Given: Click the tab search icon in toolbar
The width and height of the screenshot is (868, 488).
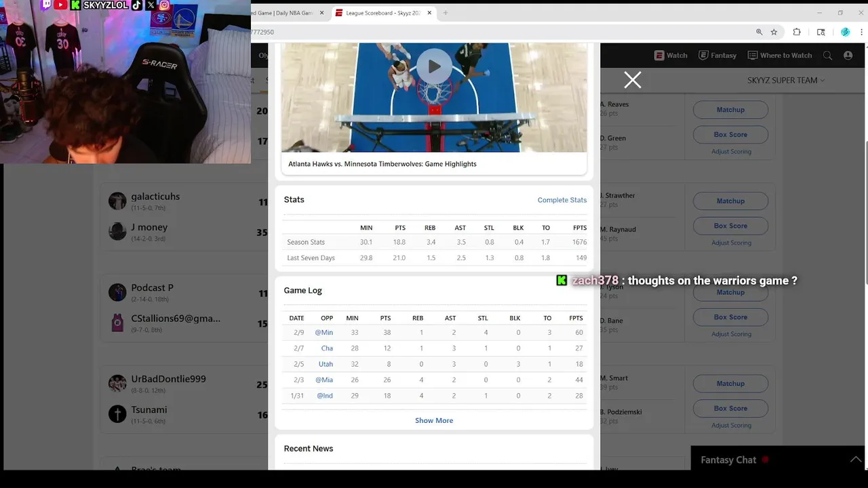Looking at the screenshot, I should pos(821,32).
